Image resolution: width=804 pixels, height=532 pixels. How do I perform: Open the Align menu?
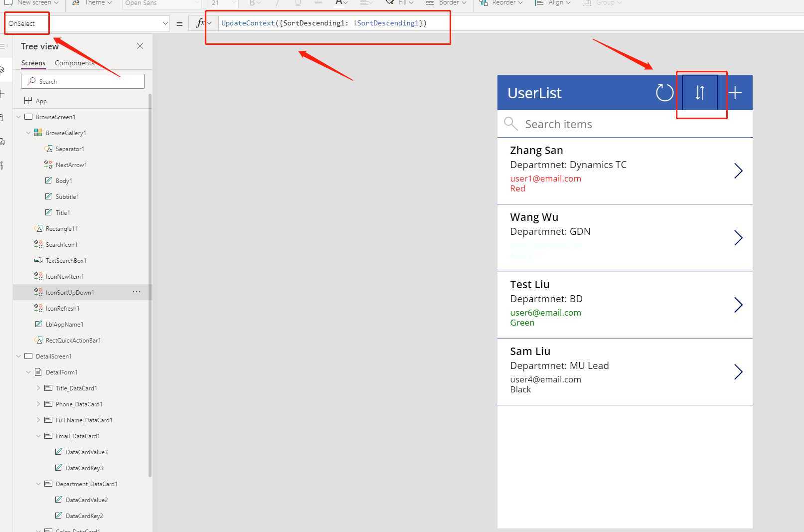(552, 3)
